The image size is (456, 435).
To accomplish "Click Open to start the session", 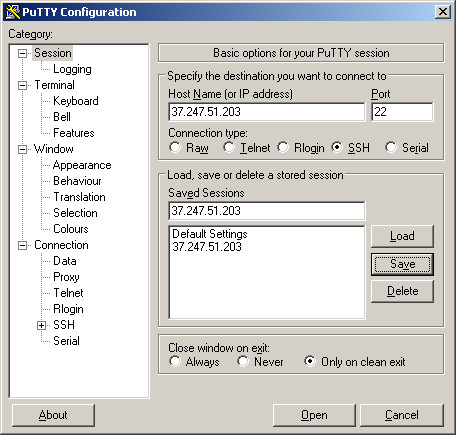I will (x=314, y=415).
